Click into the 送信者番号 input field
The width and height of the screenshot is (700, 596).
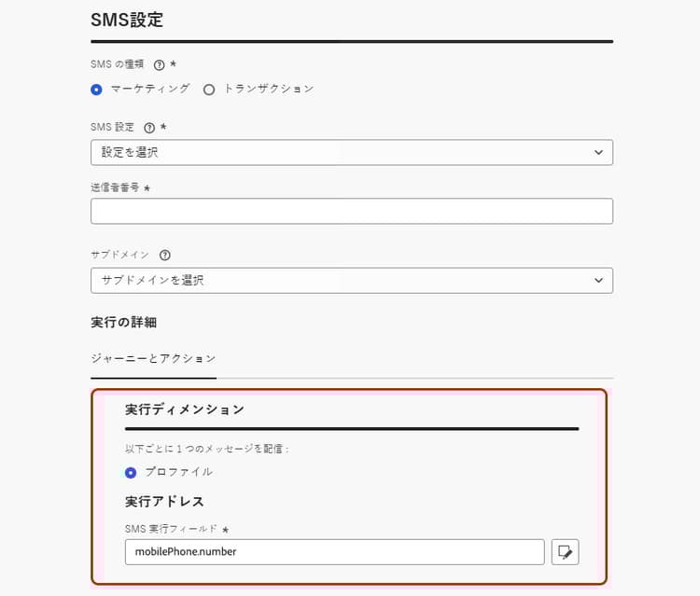351,211
